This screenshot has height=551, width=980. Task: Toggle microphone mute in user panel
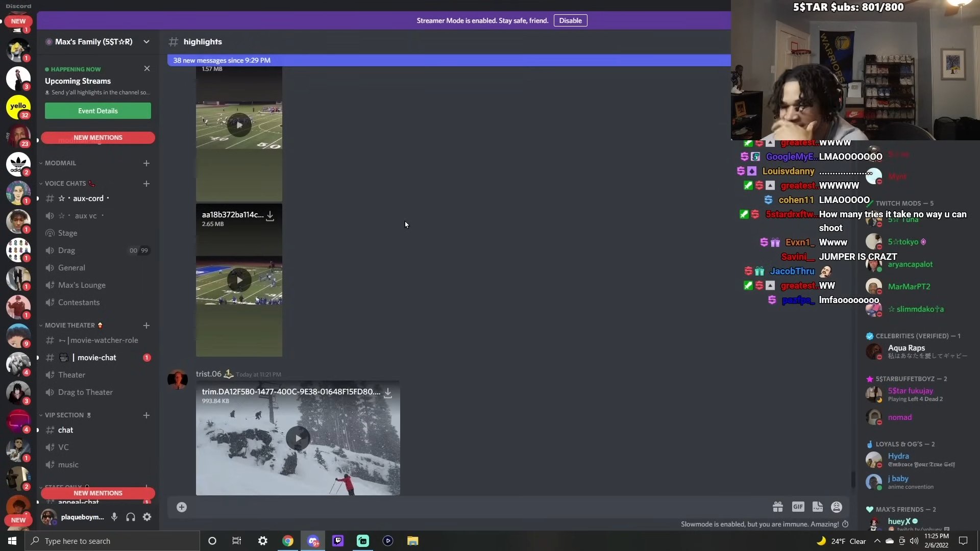[114, 517]
